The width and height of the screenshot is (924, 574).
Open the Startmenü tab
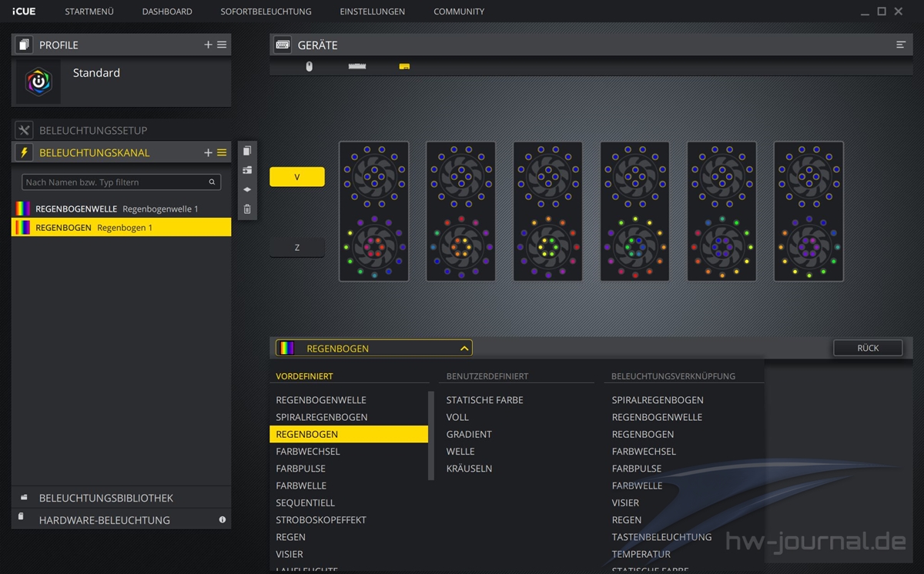point(89,12)
